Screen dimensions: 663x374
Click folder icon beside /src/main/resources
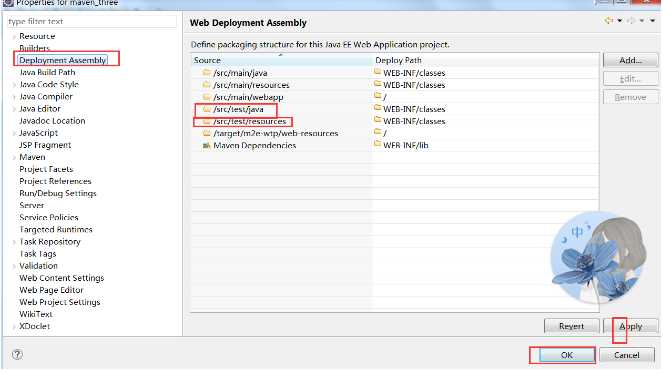(x=207, y=85)
